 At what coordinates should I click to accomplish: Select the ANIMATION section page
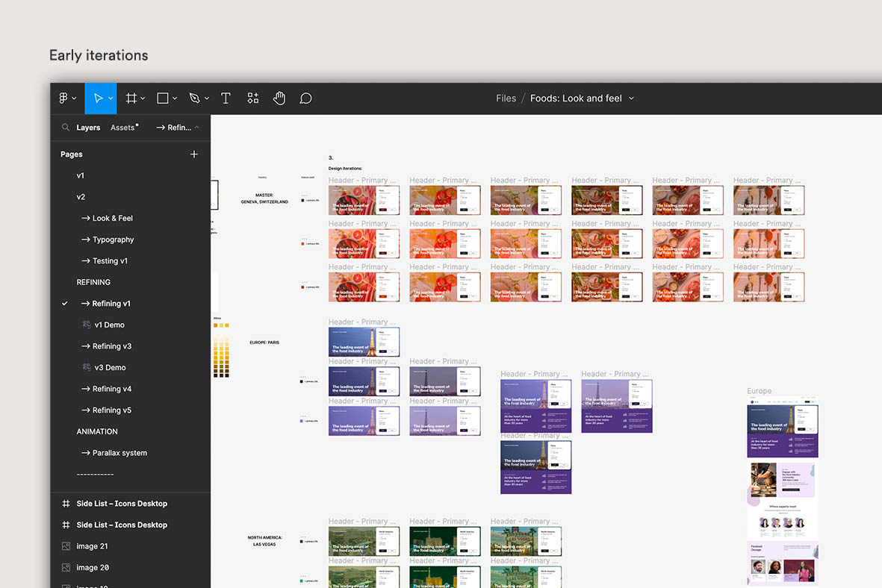click(97, 432)
